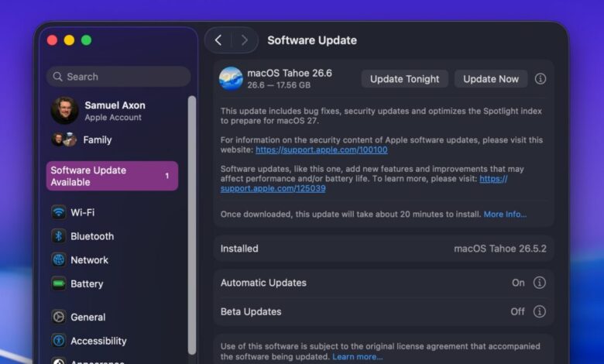Image resolution: width=604 pixels, height=364 pixels.
Task: Click the update badge showing 1
Action: coord(166,176)
